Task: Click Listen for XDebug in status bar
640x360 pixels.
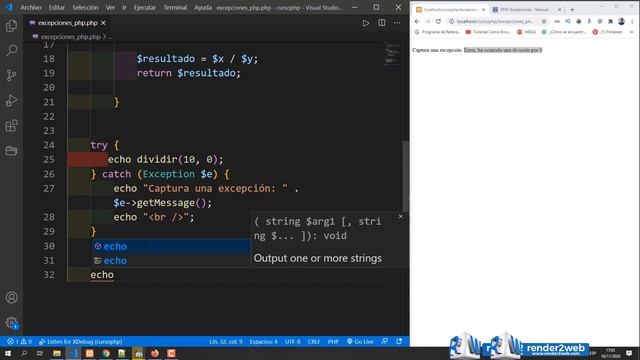Action: tap(80, 342)
